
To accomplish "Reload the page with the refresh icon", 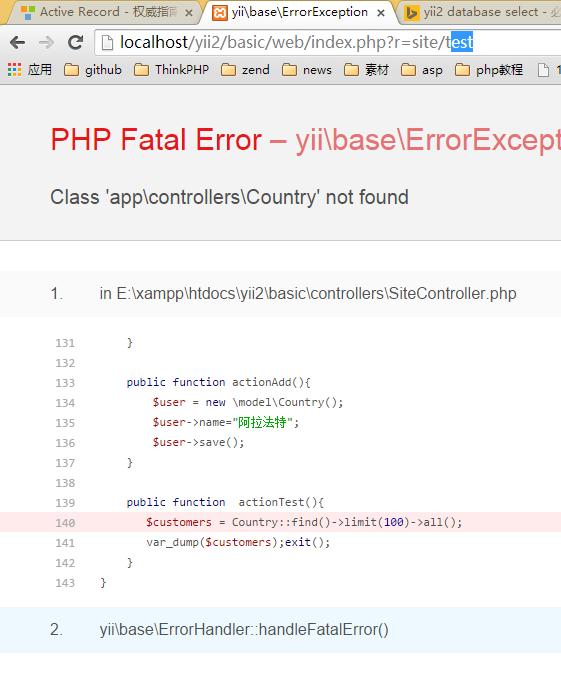I will click(x=75, y=42).
